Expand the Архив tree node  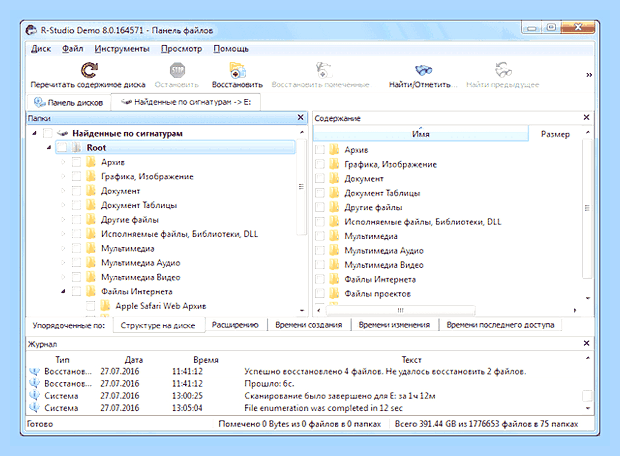point(63,162)
